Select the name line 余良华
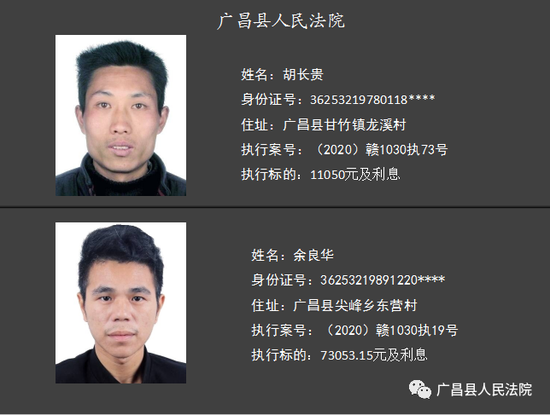550x415 pixels. [292, 255]
